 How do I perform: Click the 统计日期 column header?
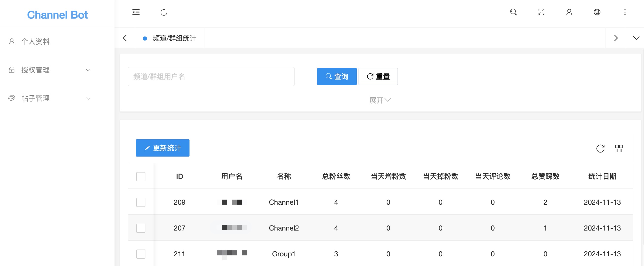coord(602,176)
